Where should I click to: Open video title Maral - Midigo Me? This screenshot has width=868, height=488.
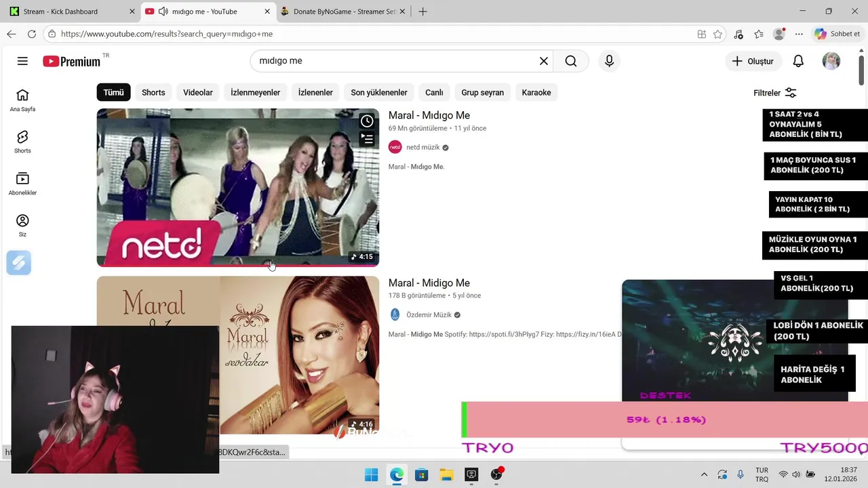coord(429,283)
